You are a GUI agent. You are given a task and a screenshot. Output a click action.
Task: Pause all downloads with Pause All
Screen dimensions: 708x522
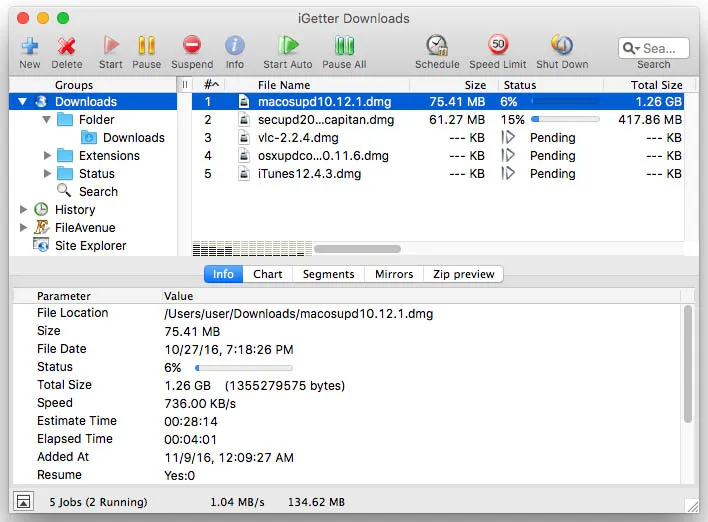tap(344, 46)
